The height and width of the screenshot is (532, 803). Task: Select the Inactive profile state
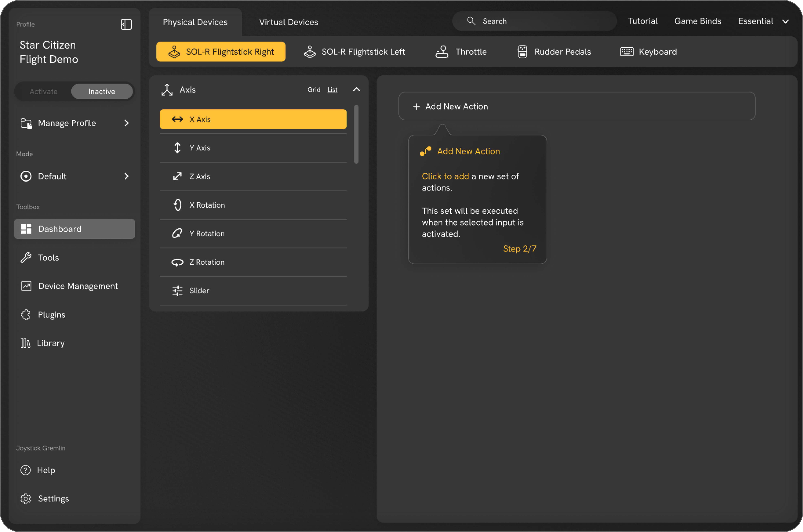[x=102, y=91]
